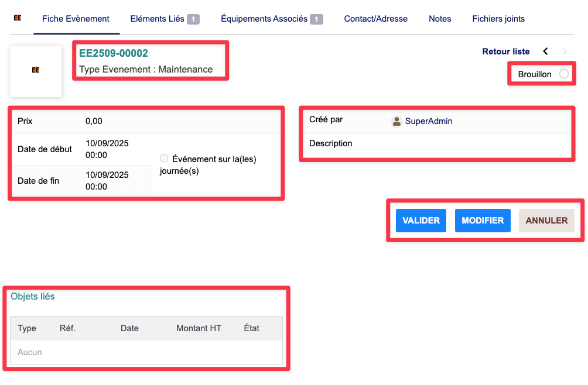
Task: Click the Montant HT column header
Action: pos(199,328)
